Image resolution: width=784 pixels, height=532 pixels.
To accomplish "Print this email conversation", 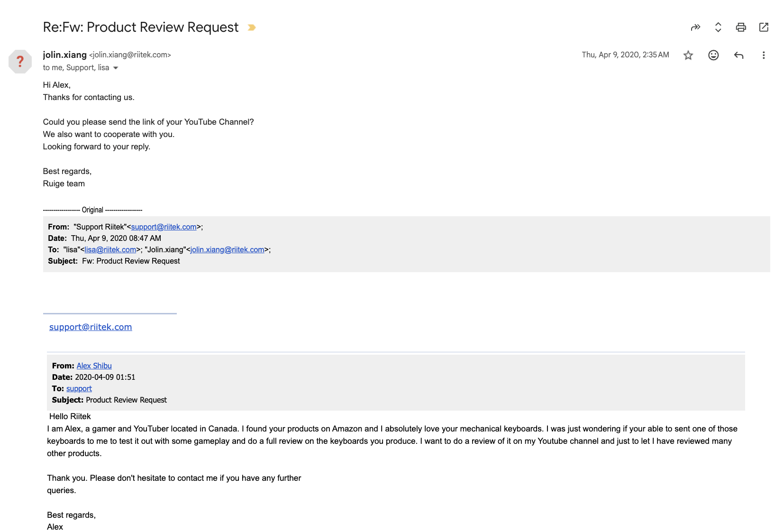I will pos(741,28).
